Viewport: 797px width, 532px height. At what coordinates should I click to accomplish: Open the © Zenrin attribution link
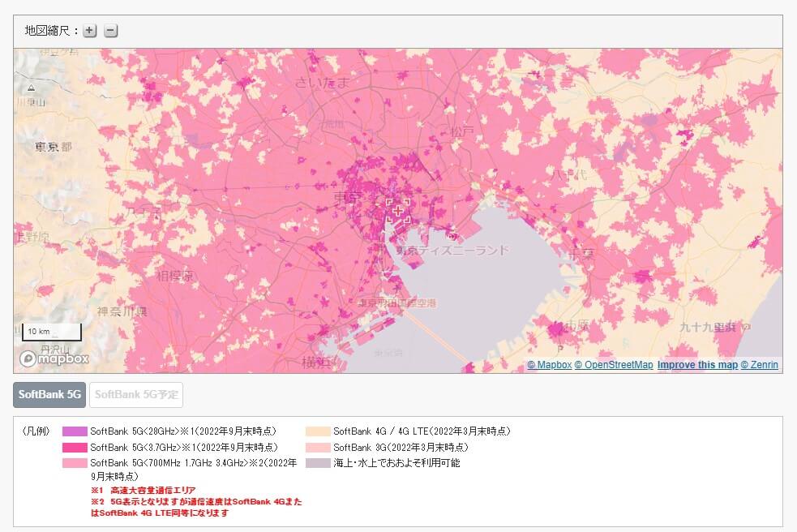[x=760, y=365]
